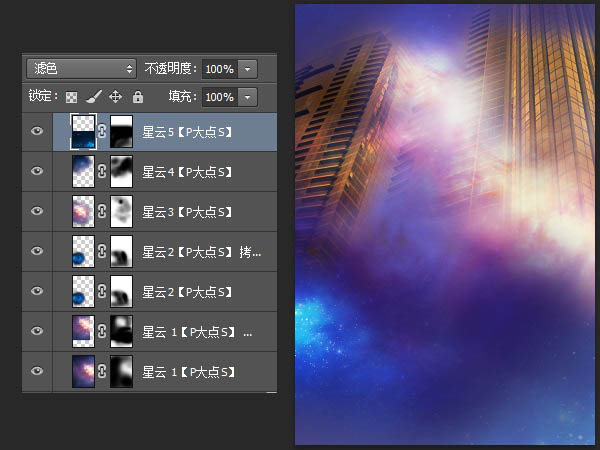Click the nebula skyscraper canvas image
This screenshot has height=450, width=600.
click(445, 225)
